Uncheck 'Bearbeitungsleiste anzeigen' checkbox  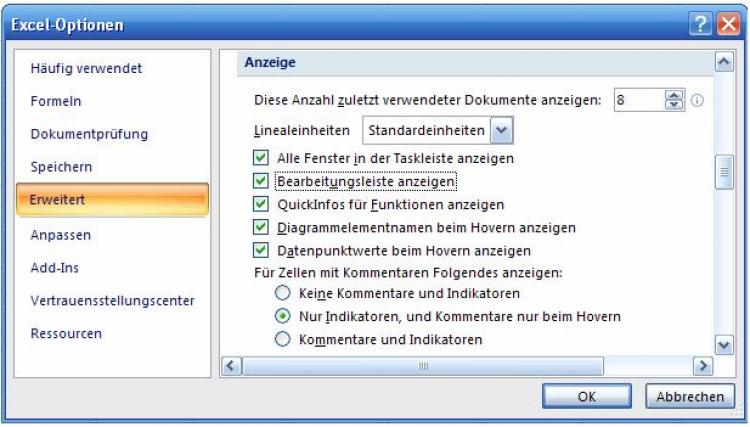(261, 181)
